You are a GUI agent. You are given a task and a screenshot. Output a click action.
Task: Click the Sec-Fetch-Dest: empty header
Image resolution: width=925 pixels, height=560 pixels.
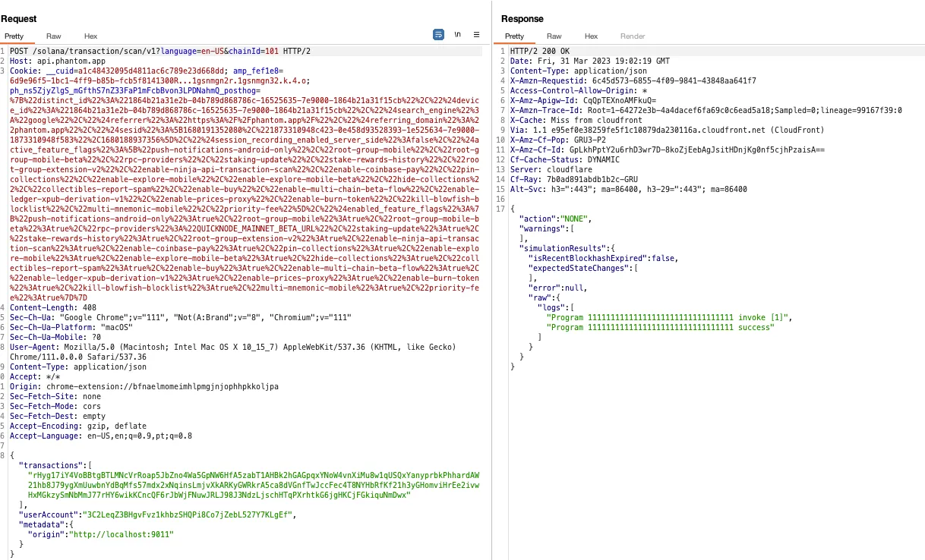(58, 416)
